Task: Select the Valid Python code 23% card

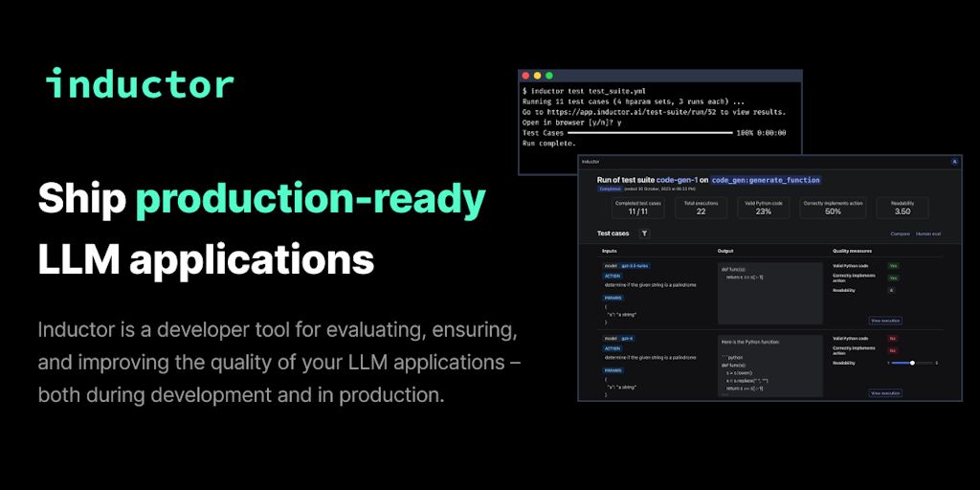Action: [x=763, y=208]
